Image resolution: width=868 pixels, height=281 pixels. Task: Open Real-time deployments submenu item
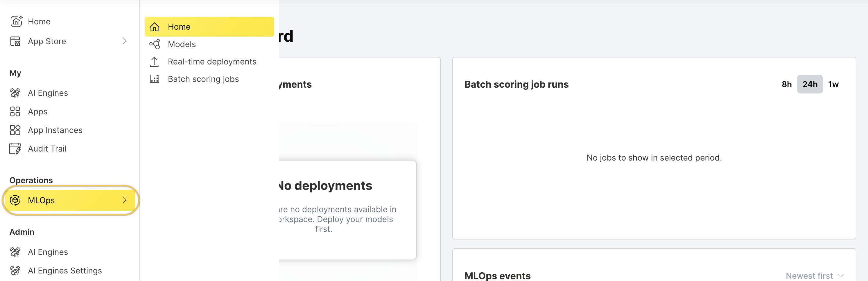coord(209,62)
